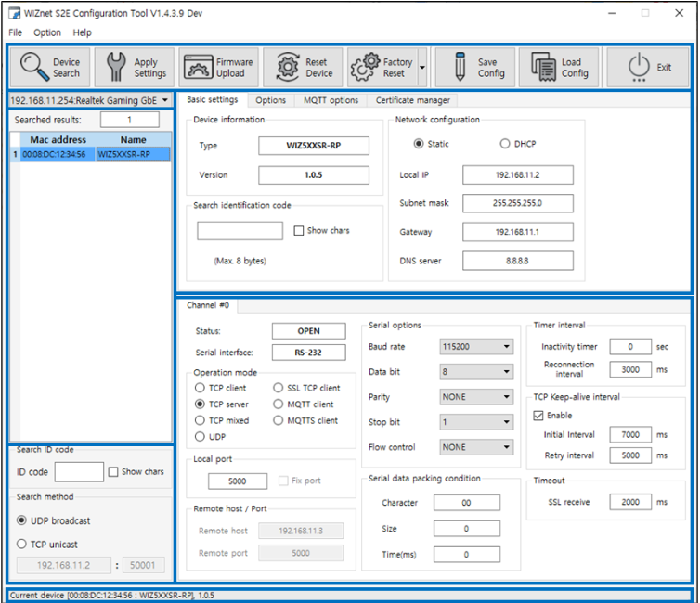Open the Data bit dropdown
The height and width of the screenshot is (603, 700).
(476, 371)
